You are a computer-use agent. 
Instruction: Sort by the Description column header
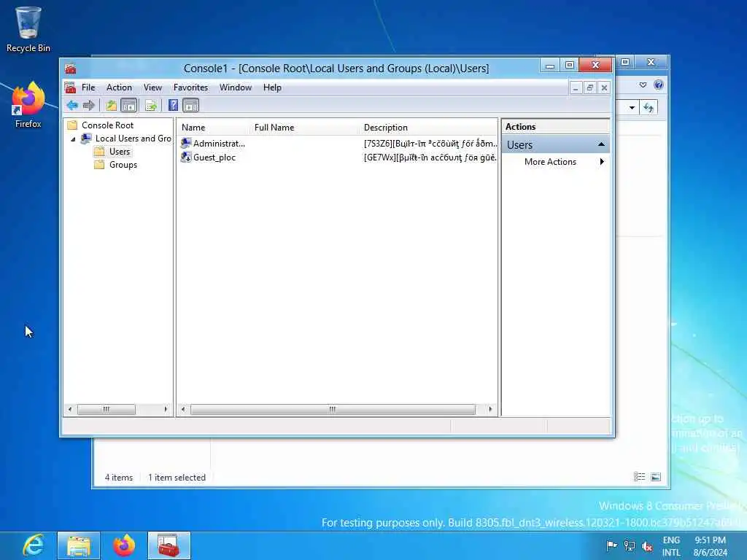pyautogui.click(x=429, y=128)
